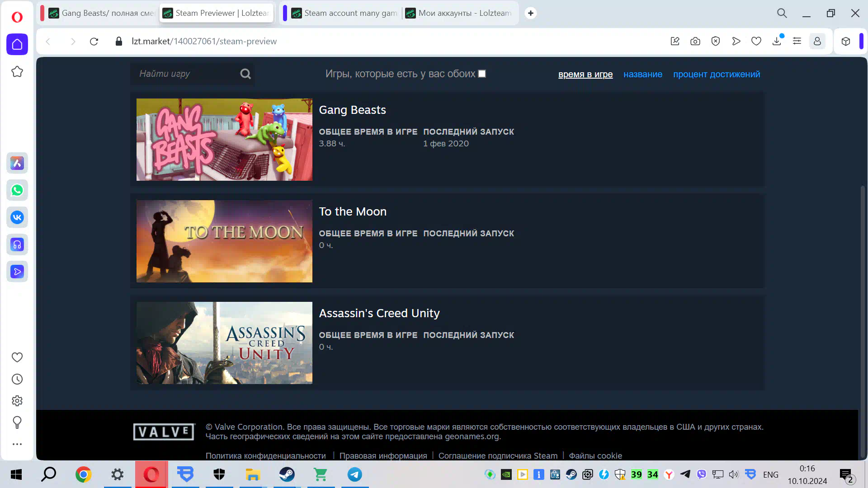Open extensions cube icon
Image resolution: width=868 pixels, height=488 pixels.
[846, 42]
